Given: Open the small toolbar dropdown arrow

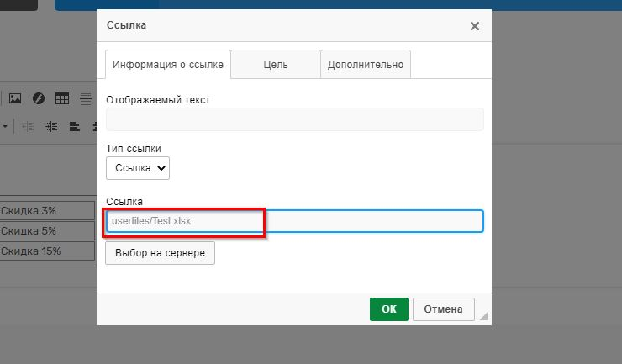Looking at the screenshot, I should (4, 126).
